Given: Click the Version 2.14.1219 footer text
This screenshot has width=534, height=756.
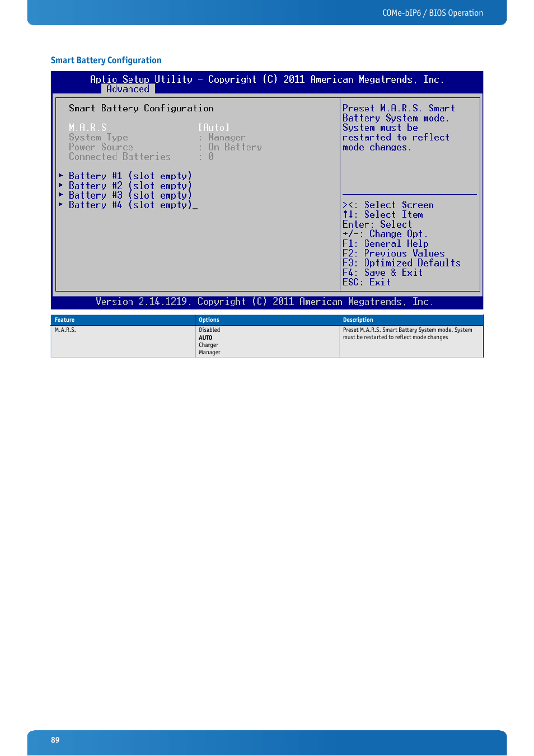Looking at the screenshot, I should click(x=264, y=302).
